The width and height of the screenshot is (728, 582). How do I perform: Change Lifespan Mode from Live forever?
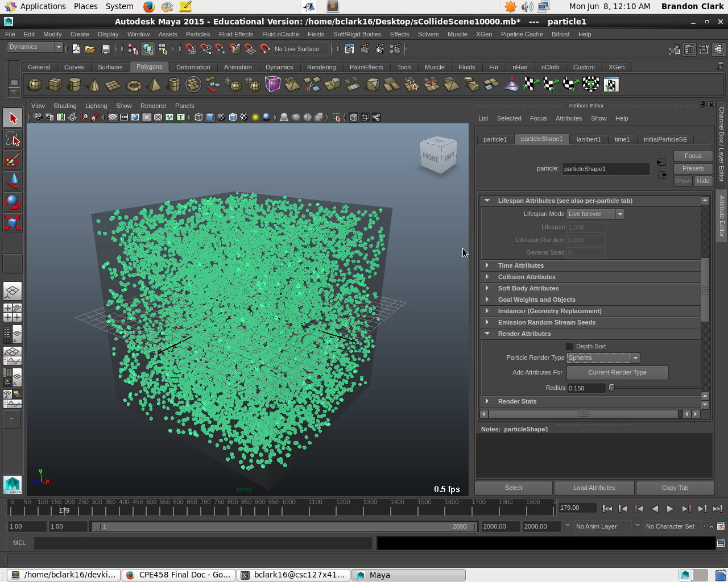click(x=619, y=214)
